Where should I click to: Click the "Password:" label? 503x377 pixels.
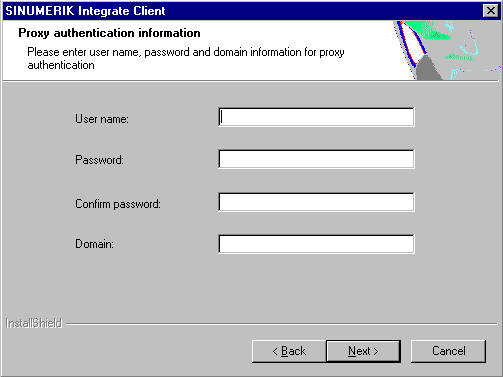[99, 160]
